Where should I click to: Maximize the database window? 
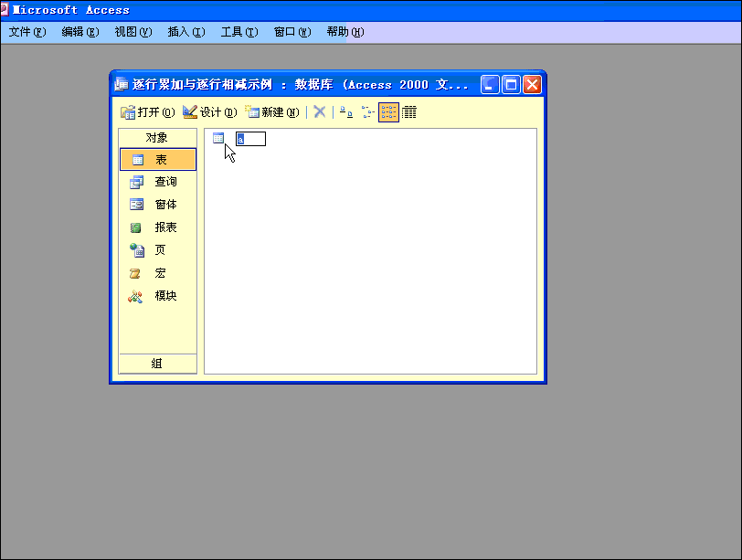(x=511, y=85)
